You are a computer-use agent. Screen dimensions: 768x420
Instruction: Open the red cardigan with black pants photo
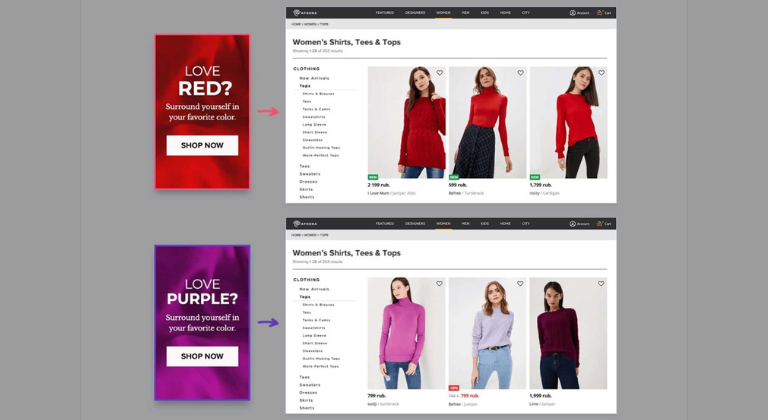(568, 122)
